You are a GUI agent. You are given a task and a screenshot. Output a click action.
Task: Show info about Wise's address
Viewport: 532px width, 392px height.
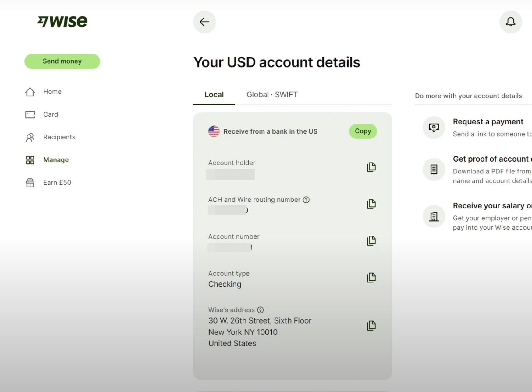click(260, 310)
